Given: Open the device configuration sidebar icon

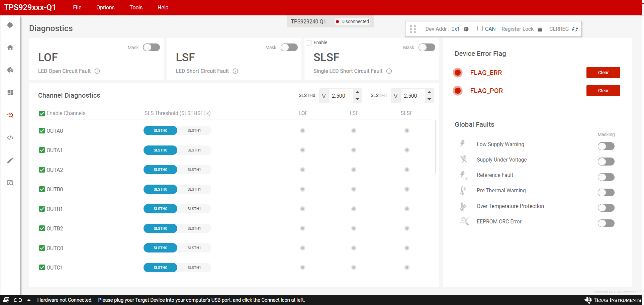Looking at the screenshot, I should [10, 70].
